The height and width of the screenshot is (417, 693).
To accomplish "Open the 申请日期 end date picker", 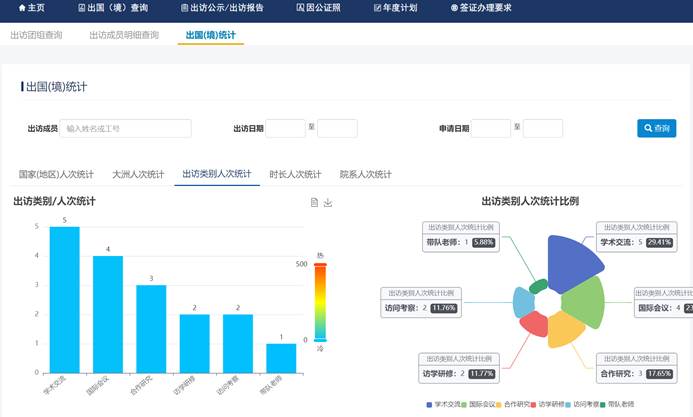I will tap(543, 128).
